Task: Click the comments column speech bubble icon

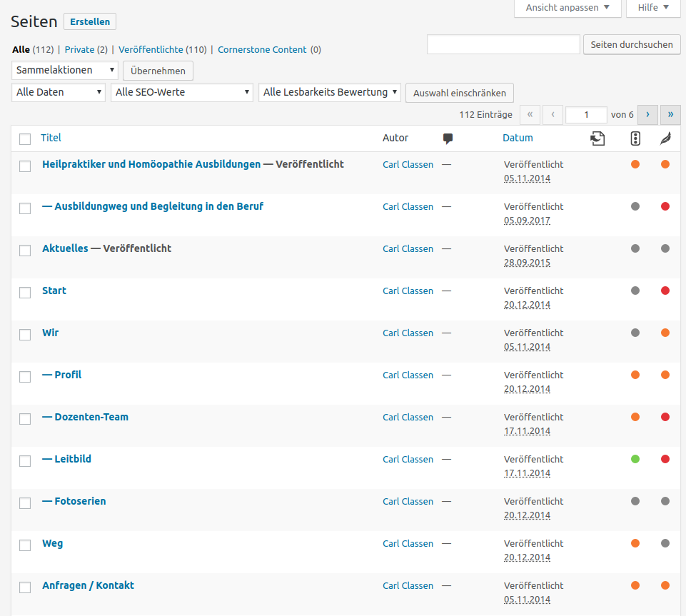Action: [448, 138]
